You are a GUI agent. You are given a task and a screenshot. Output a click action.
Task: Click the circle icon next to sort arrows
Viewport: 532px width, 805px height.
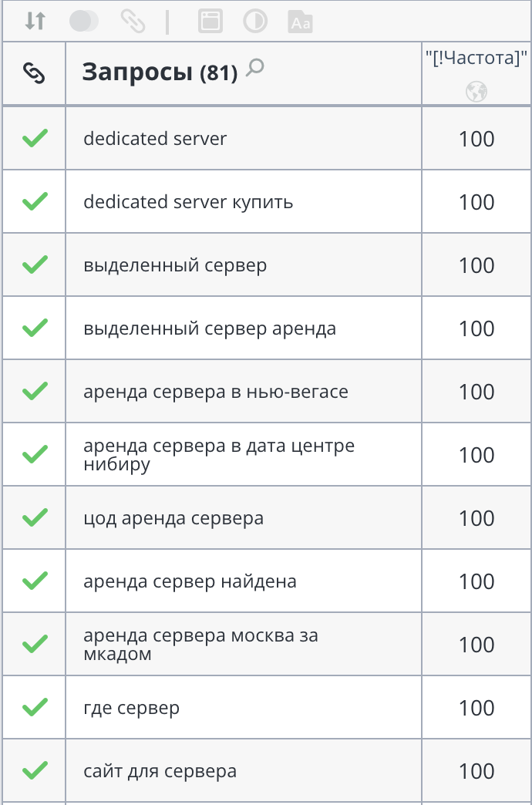83,21
